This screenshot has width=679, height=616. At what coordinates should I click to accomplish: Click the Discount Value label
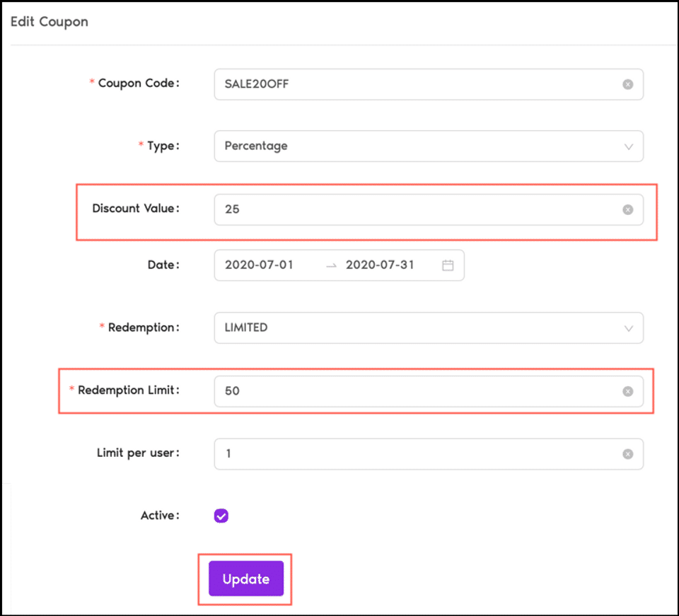[x=136, y=209]
